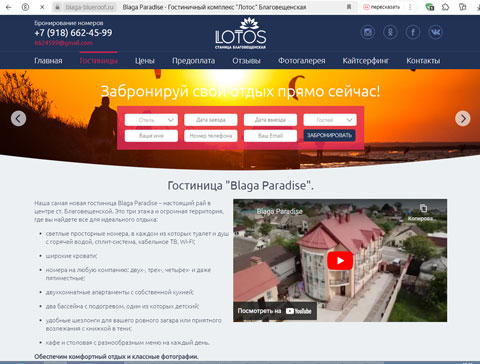Click the Дата выезда field
Screen dimensions: 480x364
point(270,120)
